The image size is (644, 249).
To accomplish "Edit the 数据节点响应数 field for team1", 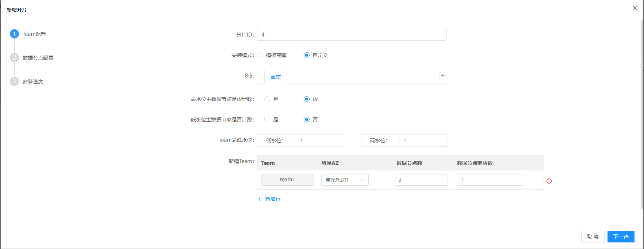I will (x=490, y=180).
